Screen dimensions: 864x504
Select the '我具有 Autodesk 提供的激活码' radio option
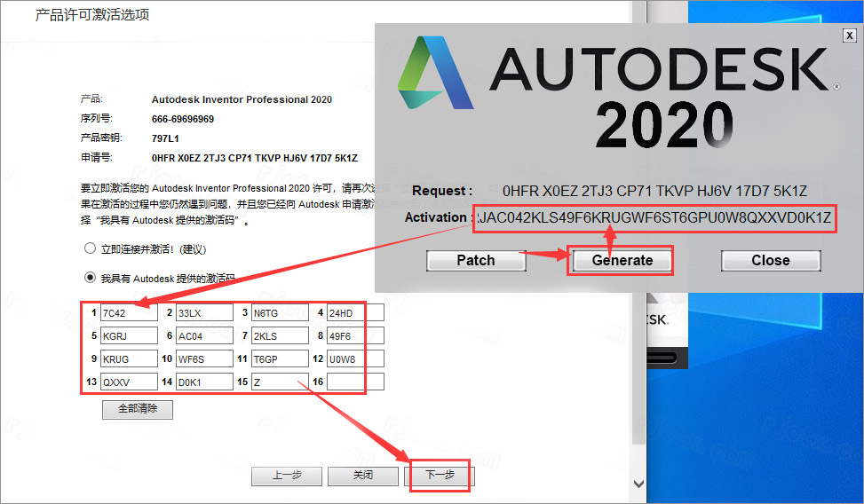[x=90, y=278]
